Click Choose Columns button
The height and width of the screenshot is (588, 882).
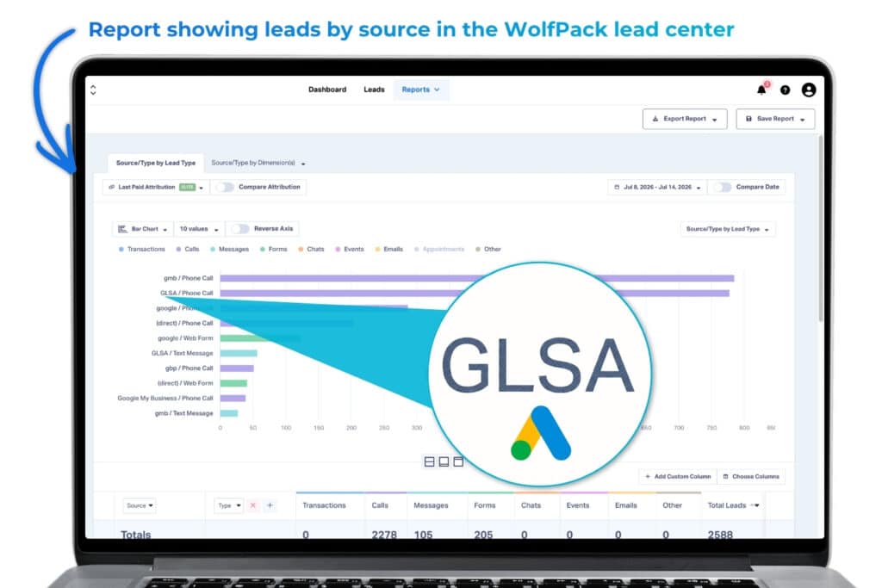pos(751,477)
